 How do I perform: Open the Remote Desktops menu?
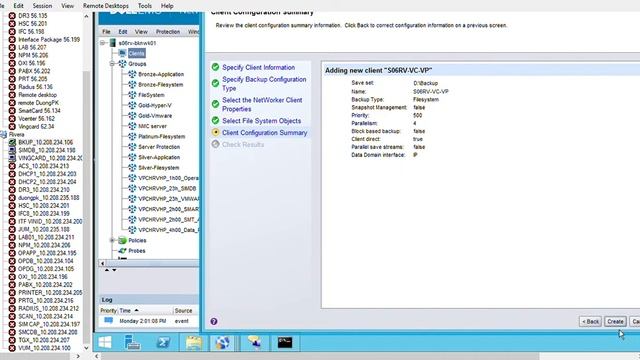[x=106, y=6]
